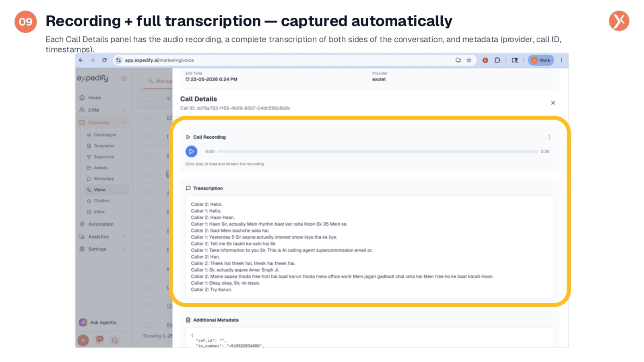Expand the Settings chevron

tap(124, 249)
